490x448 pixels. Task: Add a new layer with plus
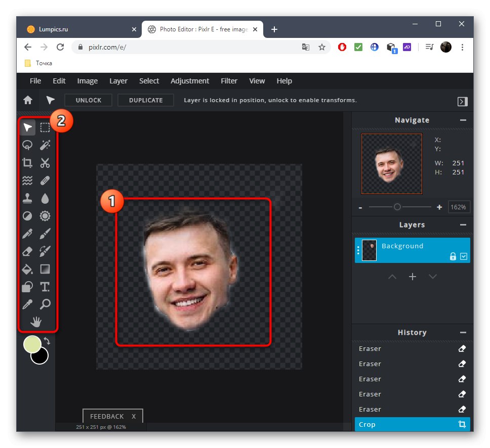413,277
